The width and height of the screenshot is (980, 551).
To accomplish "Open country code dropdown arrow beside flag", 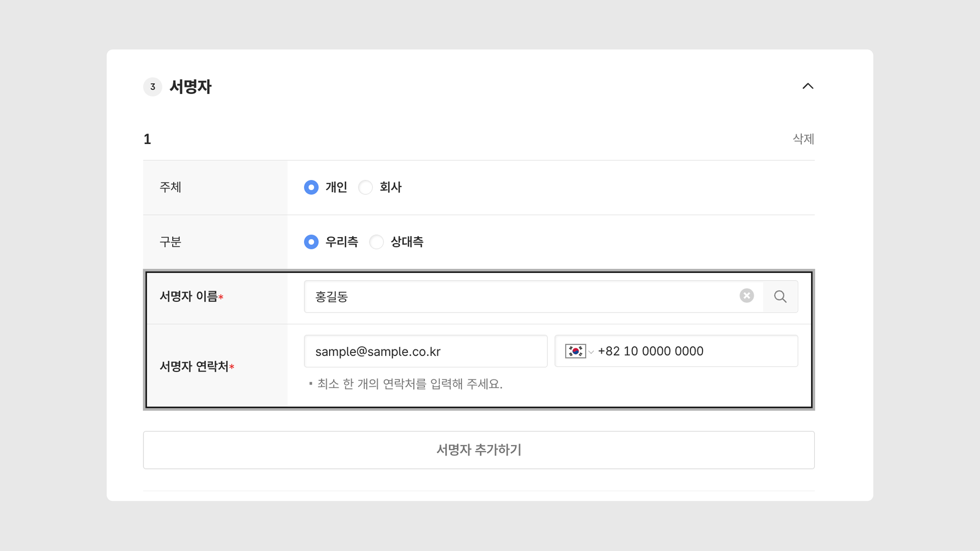I will point(591,352).
